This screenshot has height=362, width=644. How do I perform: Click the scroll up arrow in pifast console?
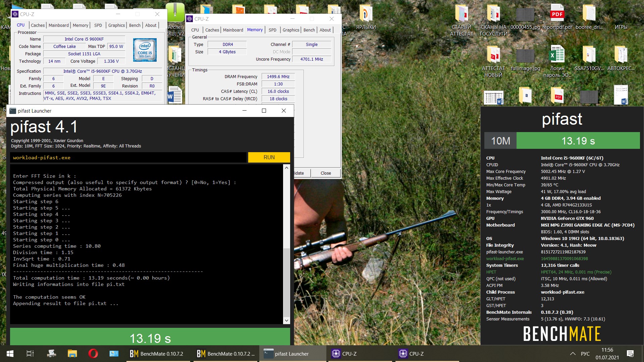click(x=286, y=168)
